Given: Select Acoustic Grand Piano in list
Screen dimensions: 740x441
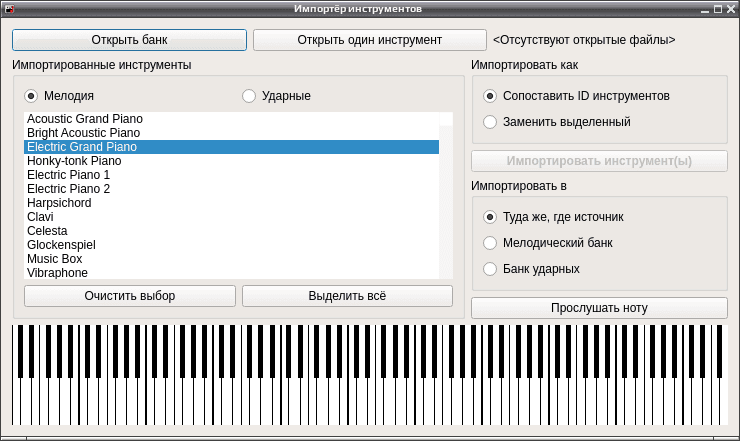Looking at the screenshot, I should point(231,119).
